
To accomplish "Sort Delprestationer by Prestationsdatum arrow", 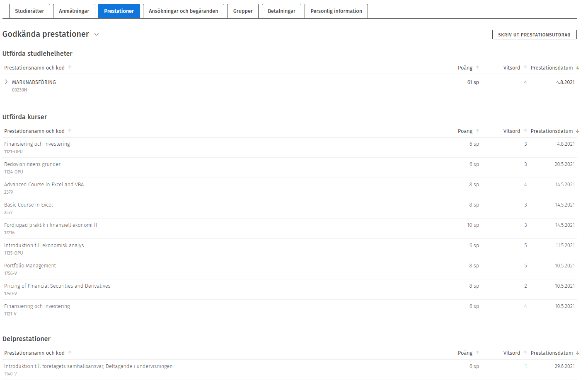I will (x=577, y=353).
